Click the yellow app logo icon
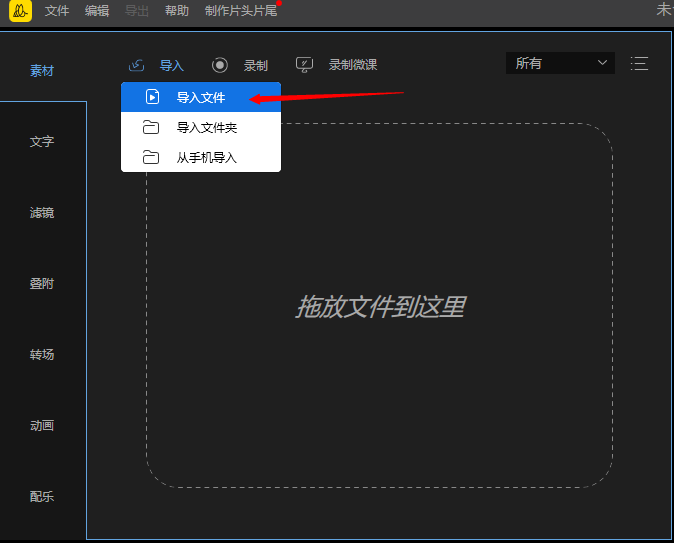The height and width of the screenshot is (543, 674). pos(20,11)
